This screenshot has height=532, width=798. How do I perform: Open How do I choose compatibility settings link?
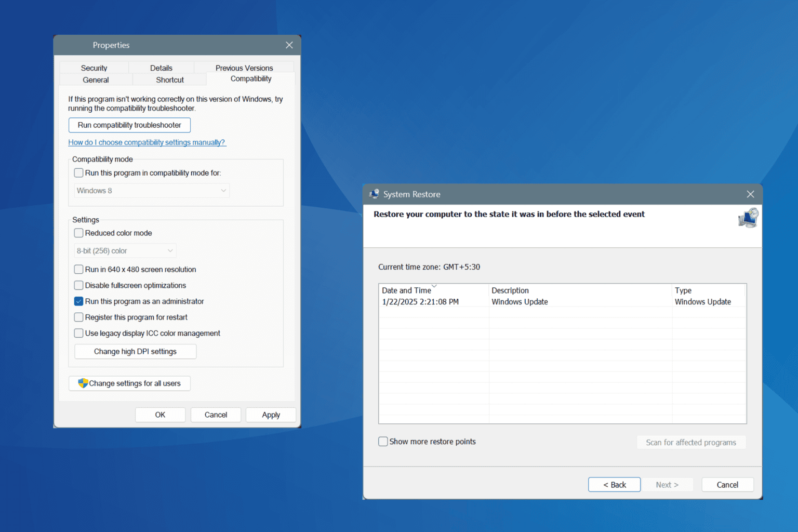(147, 142)
